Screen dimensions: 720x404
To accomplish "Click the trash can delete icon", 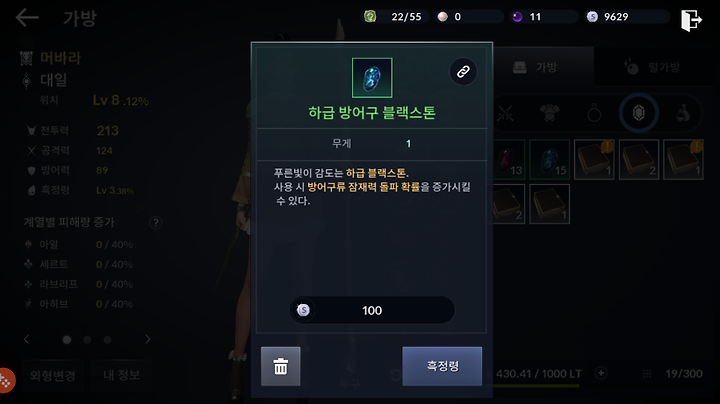I will tap(281, 366).
